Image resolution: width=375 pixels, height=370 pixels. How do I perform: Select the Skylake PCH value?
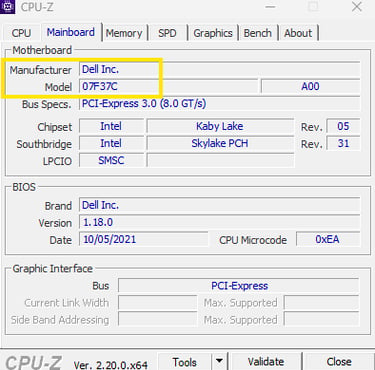point(220,143)
